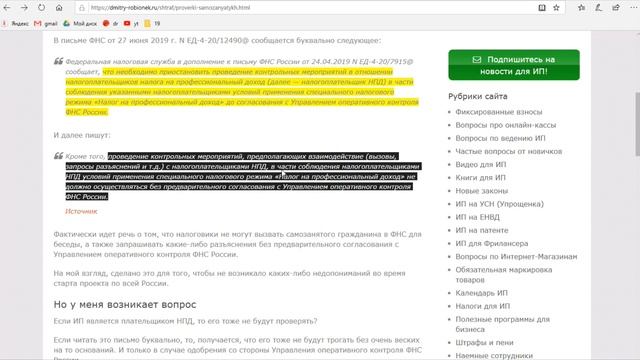Click the padlock site security icon
Viewport: 640px width, 360px height.
tap(82, 8)
